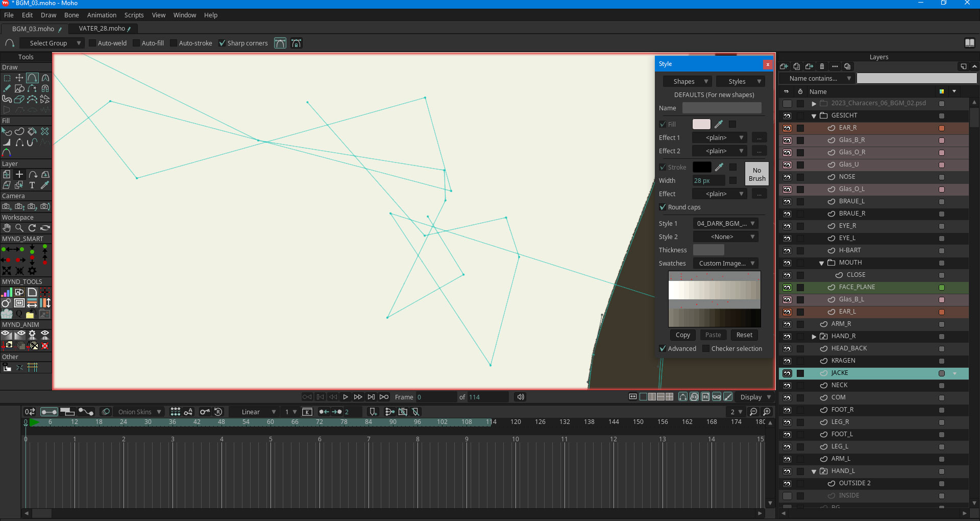The image size is (980, 521).
Task: Select the Zoom Workspace magnifier tool
Action: [x=19, y=228]
